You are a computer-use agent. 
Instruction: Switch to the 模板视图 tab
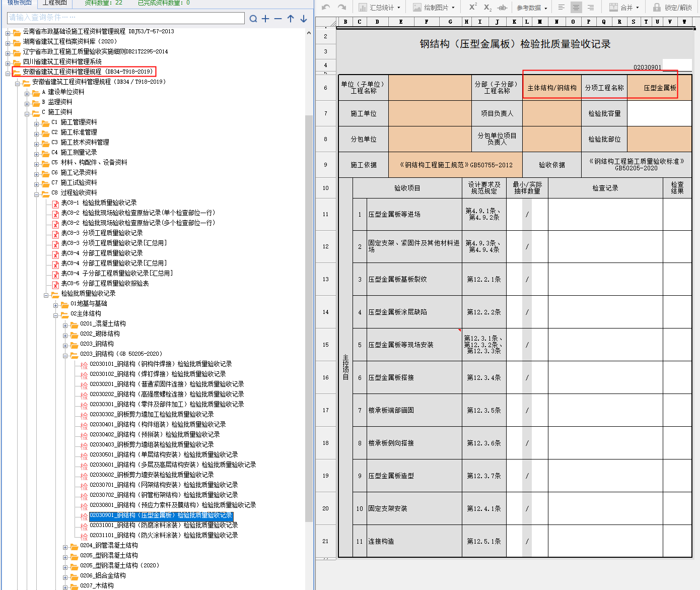[19, 3]
